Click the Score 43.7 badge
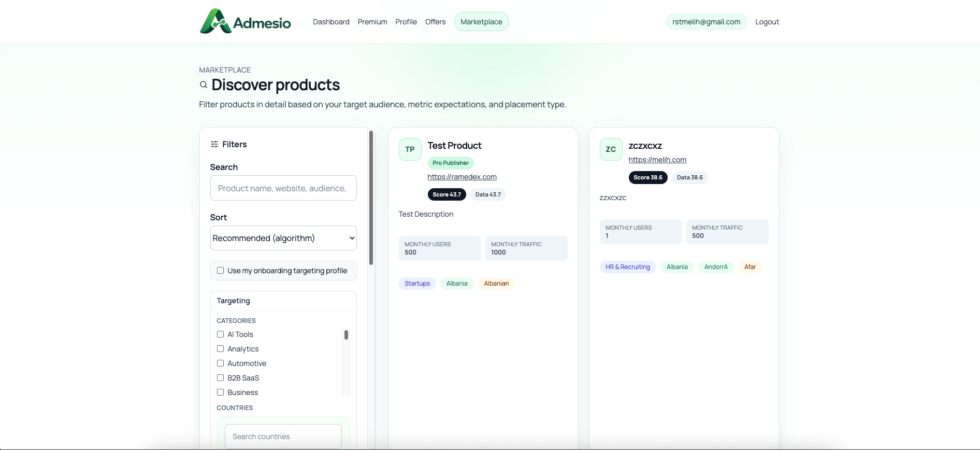This screenshot has height=450, width=980. click(446, 194)
